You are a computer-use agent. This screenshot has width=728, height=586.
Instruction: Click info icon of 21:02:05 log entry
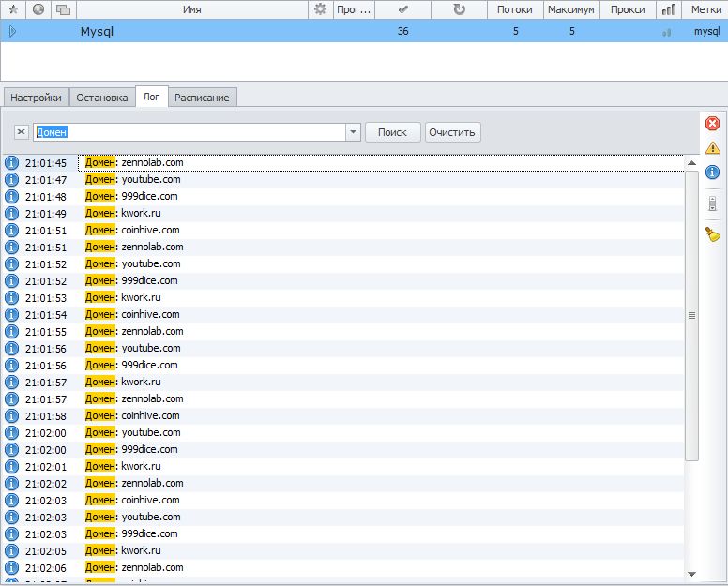tap(11, 550)
